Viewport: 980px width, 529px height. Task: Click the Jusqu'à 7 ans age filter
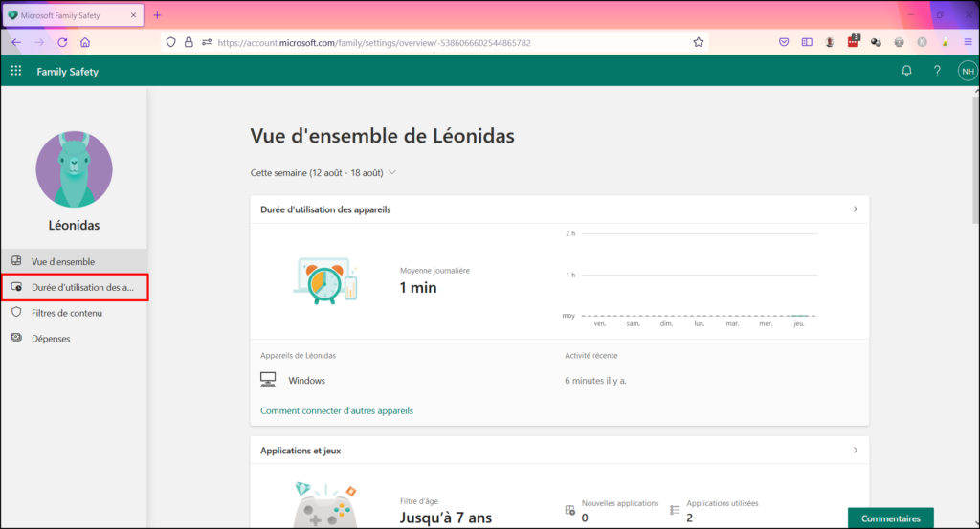click(x=446, y=518)
